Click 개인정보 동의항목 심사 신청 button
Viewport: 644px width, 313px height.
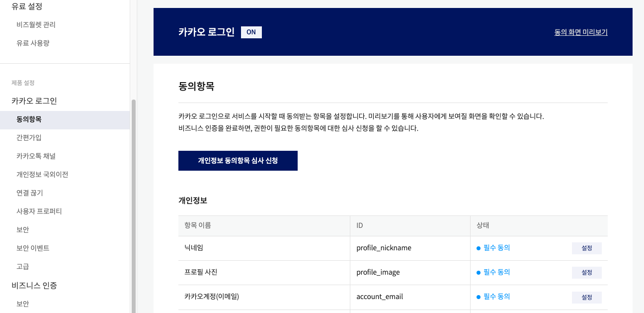click(238, 161)
